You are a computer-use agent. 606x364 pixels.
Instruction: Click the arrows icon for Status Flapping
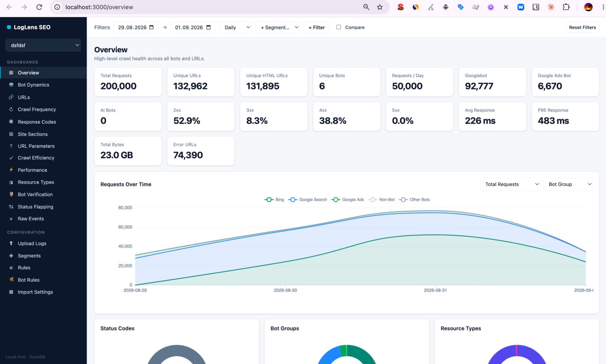click(x=11, y=207)
